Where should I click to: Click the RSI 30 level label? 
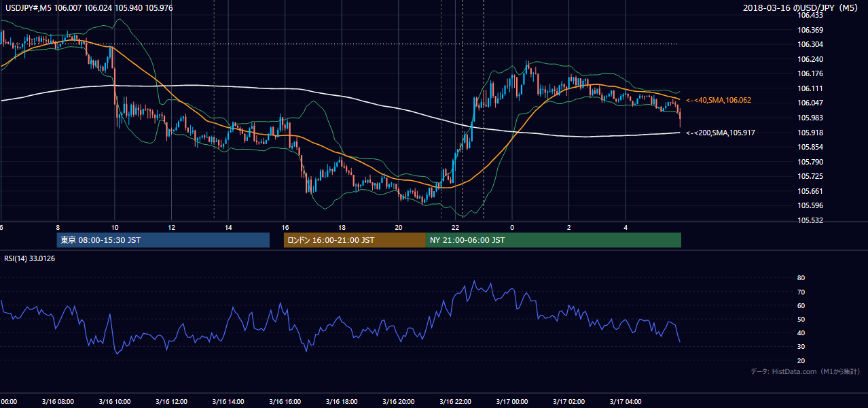pos(801,347)
